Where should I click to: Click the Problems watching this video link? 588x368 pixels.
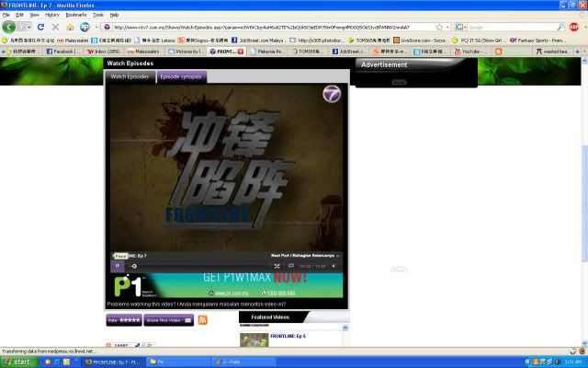197,305
